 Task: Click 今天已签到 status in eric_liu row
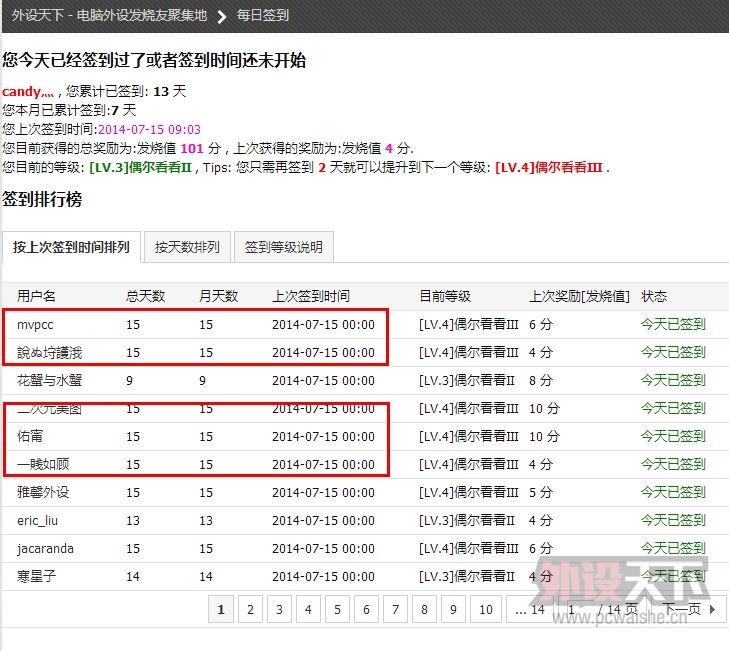pos(673,520)
